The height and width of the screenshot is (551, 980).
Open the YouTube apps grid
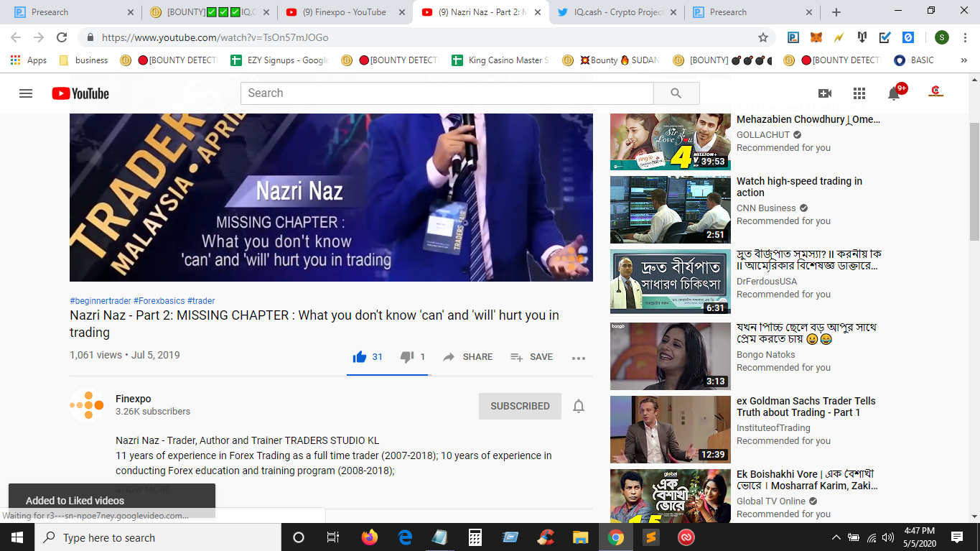[859, 93]
